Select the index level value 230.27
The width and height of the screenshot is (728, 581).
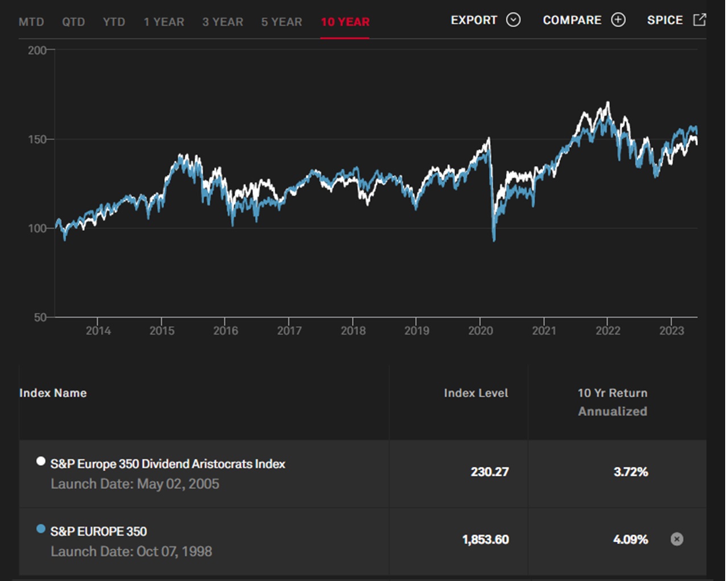pos(490,472)
